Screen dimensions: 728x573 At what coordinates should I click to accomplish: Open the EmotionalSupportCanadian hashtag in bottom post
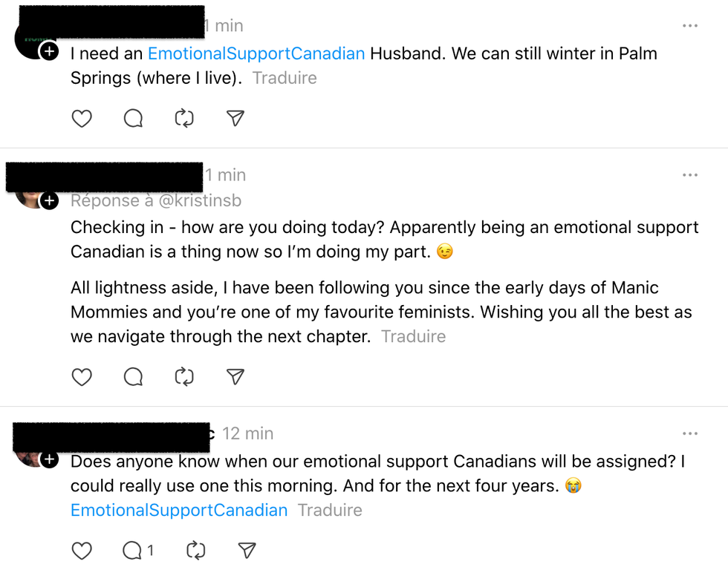pos(179,511)
